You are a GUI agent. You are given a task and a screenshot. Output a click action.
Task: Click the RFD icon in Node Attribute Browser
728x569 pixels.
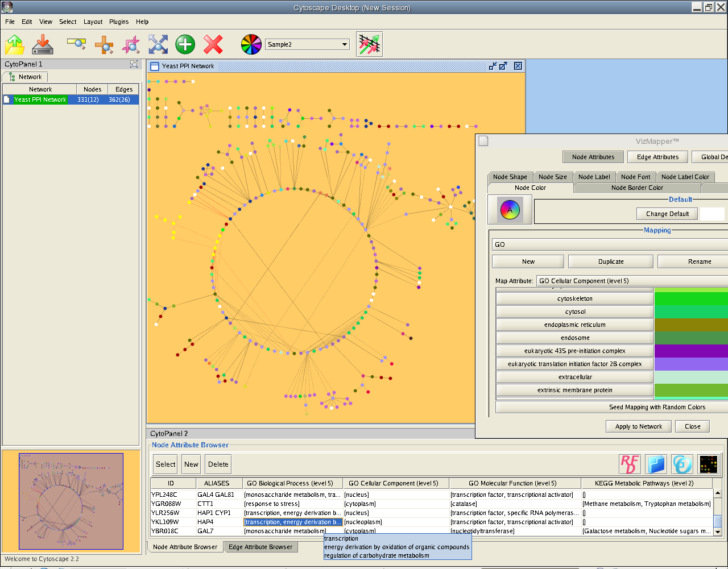[x=630, y=464]
